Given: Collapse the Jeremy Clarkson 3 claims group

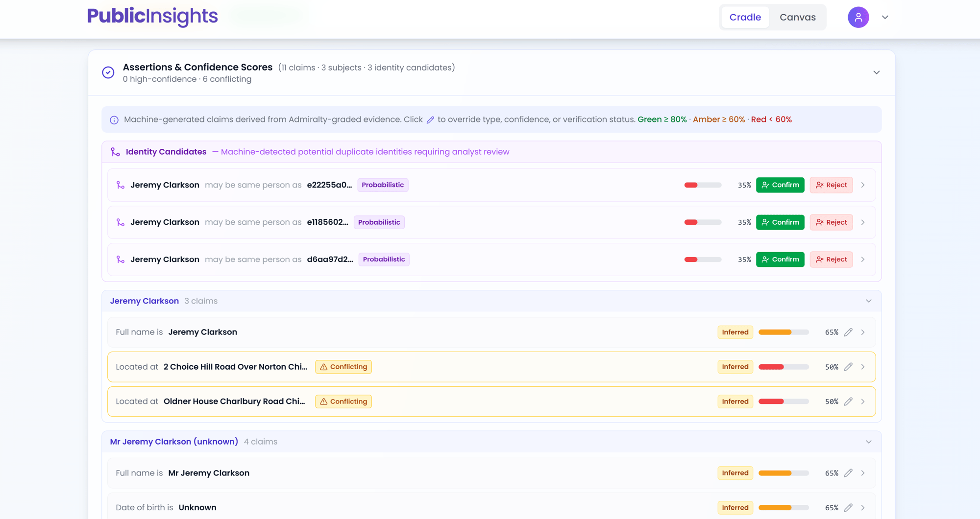Looking at the screenshot, I should [x=869, y=301].
